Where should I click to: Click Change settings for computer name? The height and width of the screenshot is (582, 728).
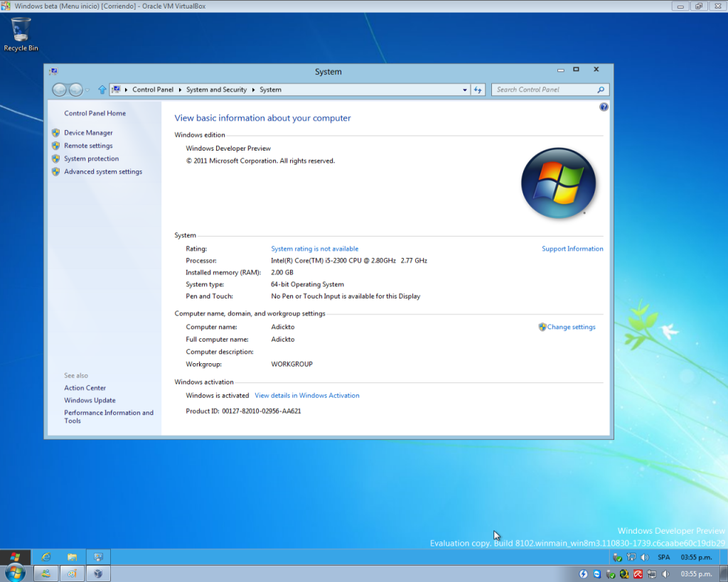pyautogui.click(x=571, y=327)
